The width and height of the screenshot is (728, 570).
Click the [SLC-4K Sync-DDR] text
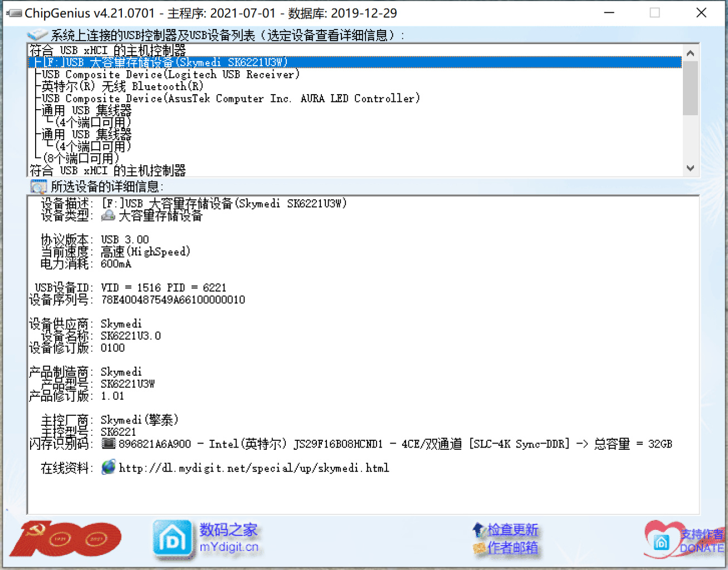point(520,444)
